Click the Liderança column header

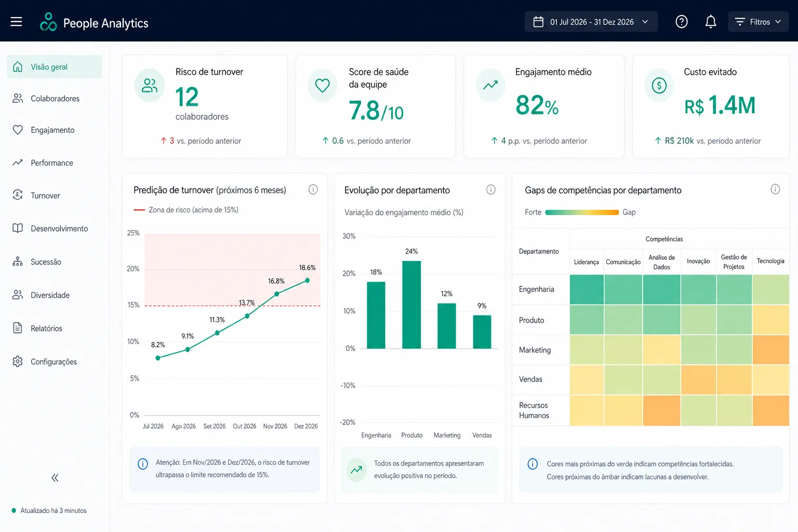point(587,262)
